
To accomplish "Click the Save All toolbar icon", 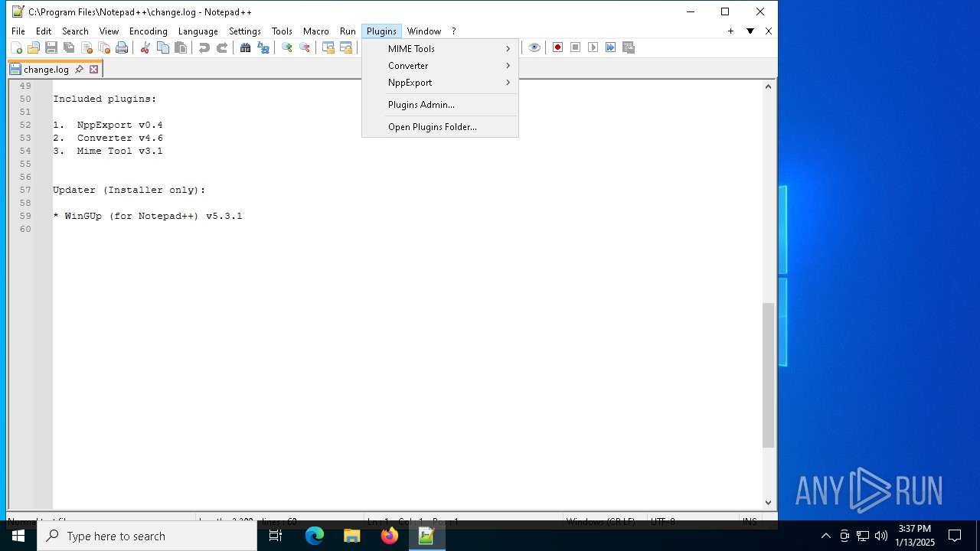I will [69, 47].
